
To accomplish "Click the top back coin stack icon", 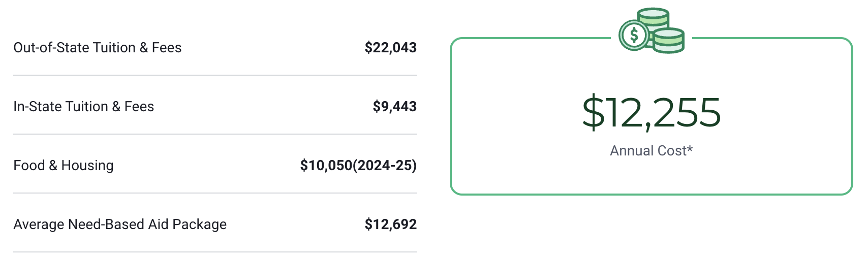I will point(654,16).
